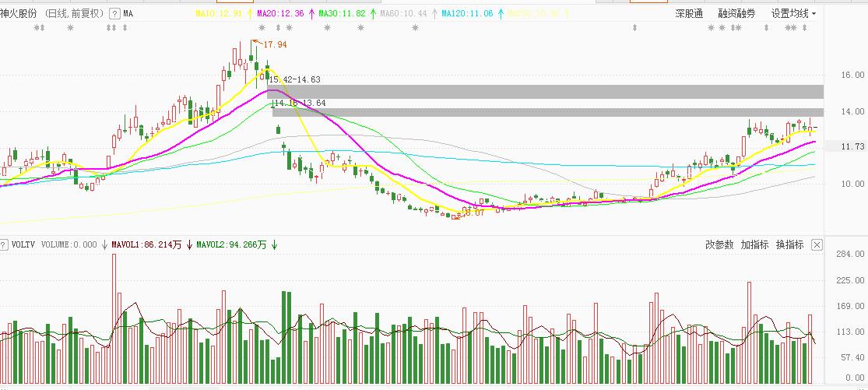The image size is (868, 390).
Task: Click the MAVOL1 volume average label
Action: 146,244
